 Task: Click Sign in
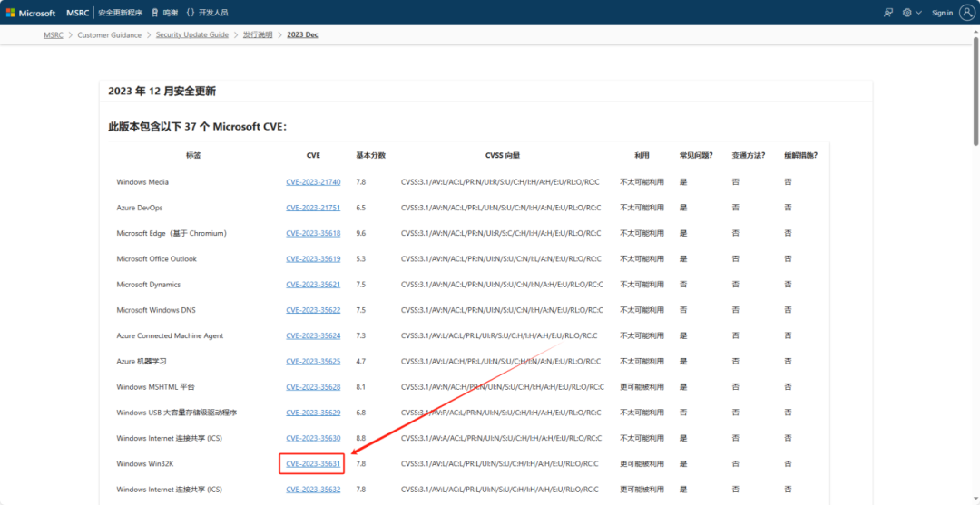pyautogui.click(x=942, y=13)
